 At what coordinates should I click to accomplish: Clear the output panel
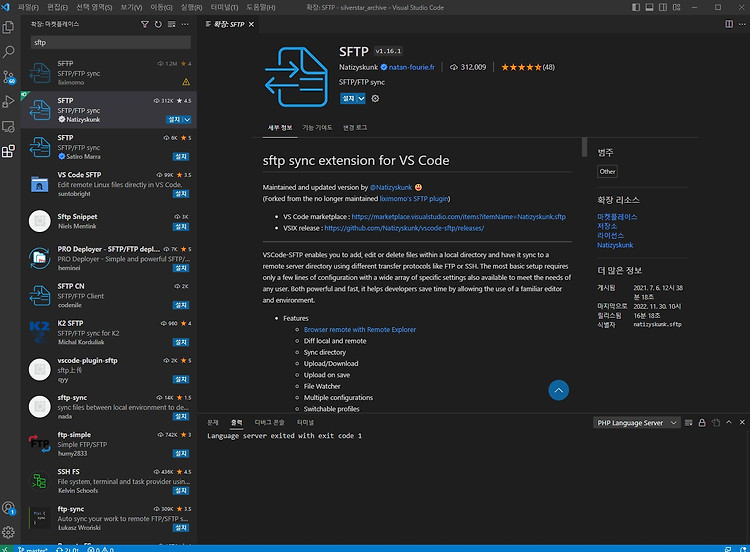(x=689, y=422)
